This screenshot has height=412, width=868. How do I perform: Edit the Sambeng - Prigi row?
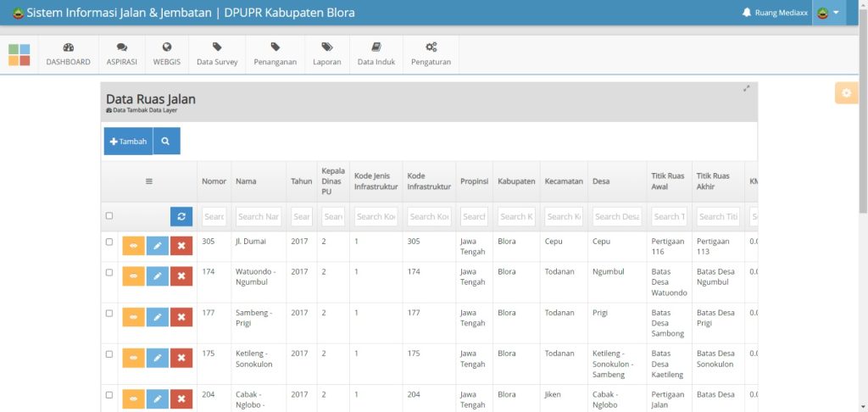click(157, 317)
